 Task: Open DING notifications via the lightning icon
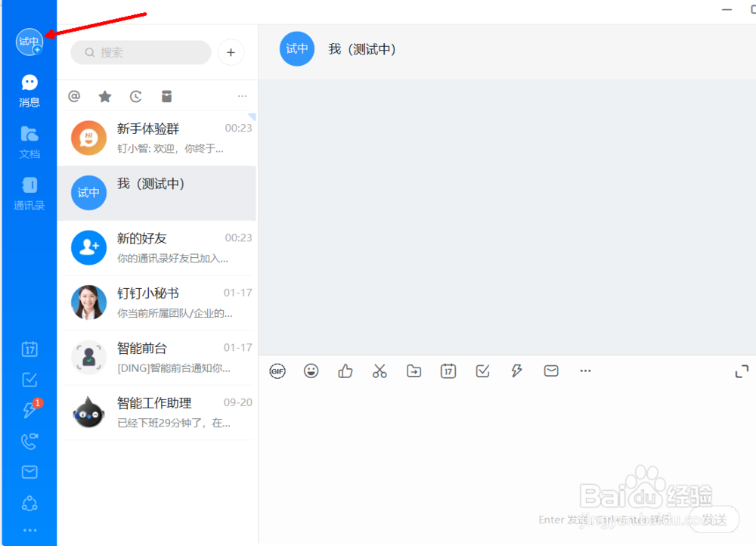(x=29, y=410)
